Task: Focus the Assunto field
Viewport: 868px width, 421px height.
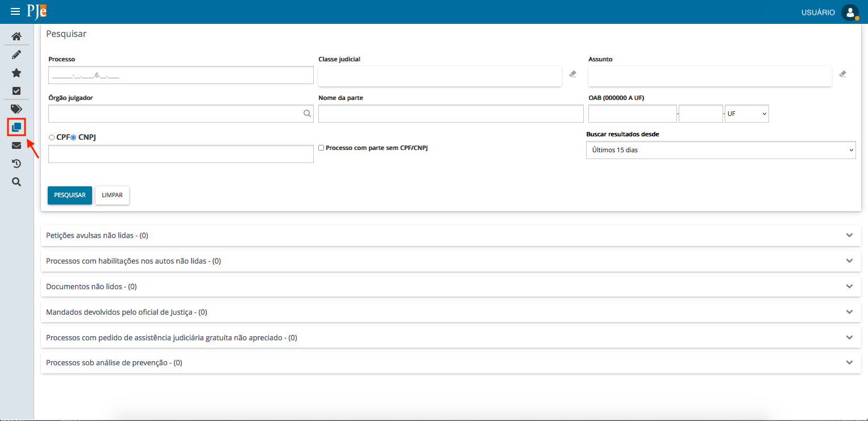Action: 710,76
